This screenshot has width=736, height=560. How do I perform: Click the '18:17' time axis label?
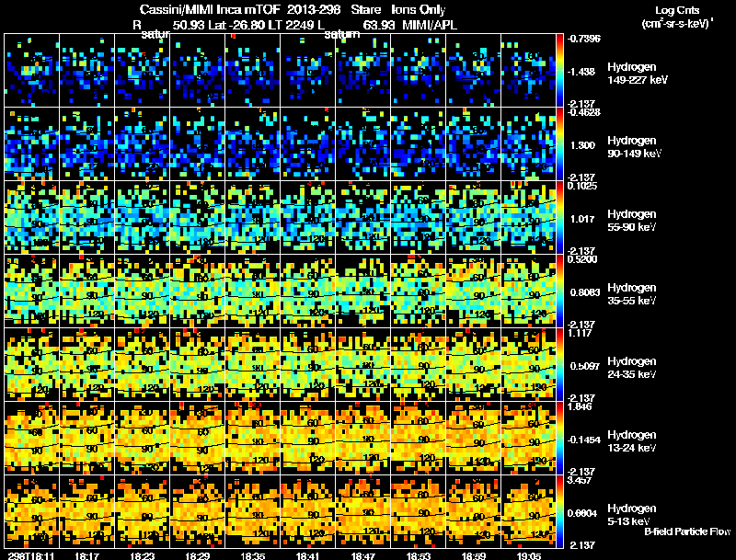pyautogui.click(x=86, y=555)
